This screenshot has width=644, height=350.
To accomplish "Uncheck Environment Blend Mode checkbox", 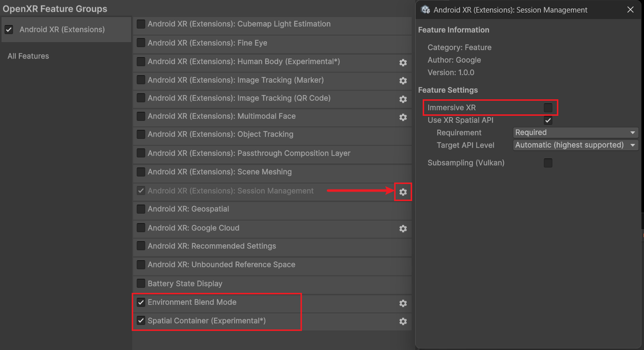I will 141,302.
